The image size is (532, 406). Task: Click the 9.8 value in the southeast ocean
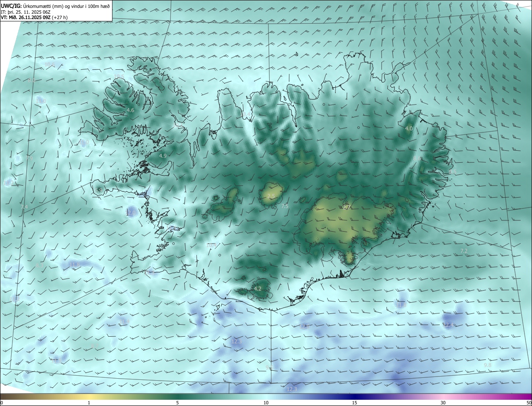pyautogui.click(x=488, y=365)
